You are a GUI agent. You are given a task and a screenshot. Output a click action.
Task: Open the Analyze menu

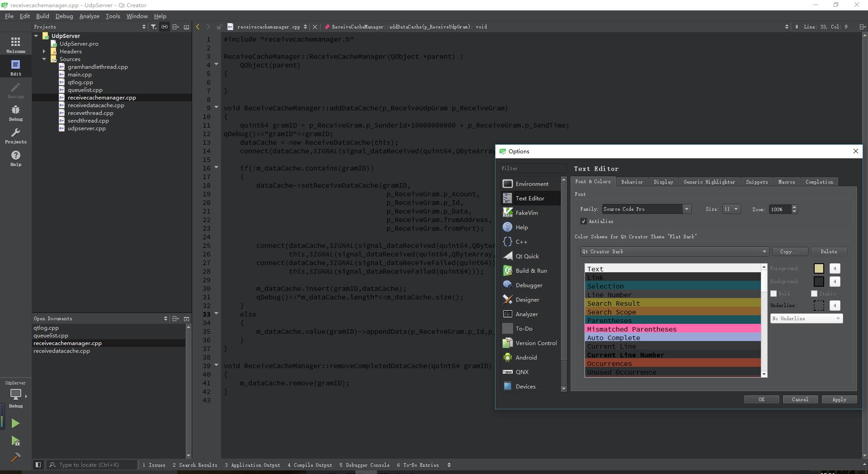point(89,16)
